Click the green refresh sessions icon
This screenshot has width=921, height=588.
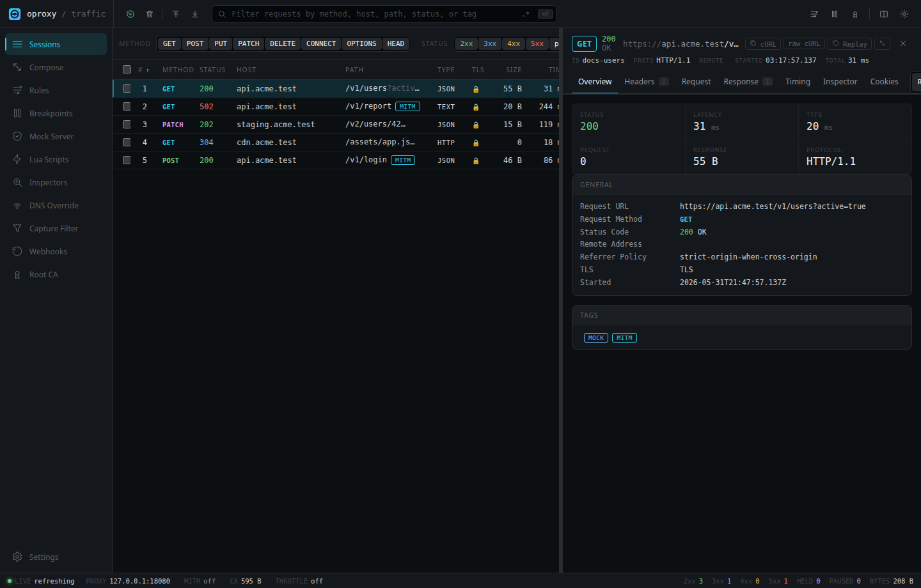click(130, 14)
